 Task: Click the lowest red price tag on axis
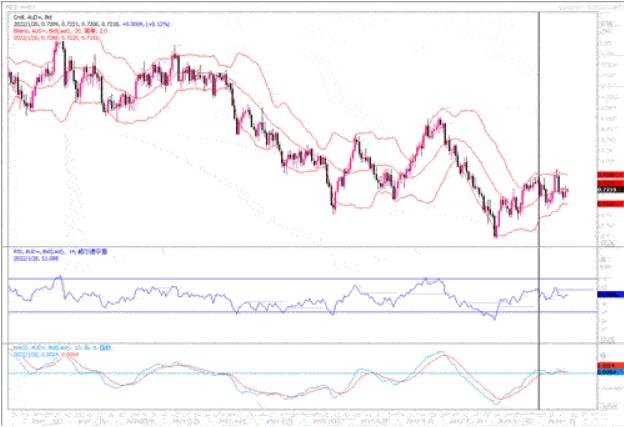coord(605,203)
